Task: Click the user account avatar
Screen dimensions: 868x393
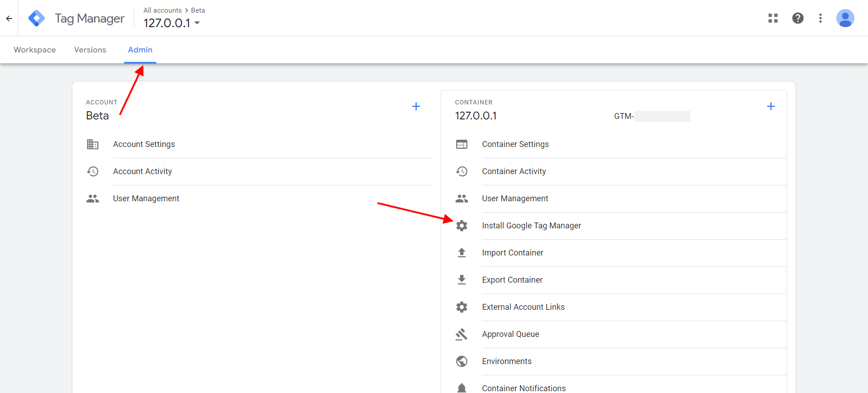Action: coord(845,18)
